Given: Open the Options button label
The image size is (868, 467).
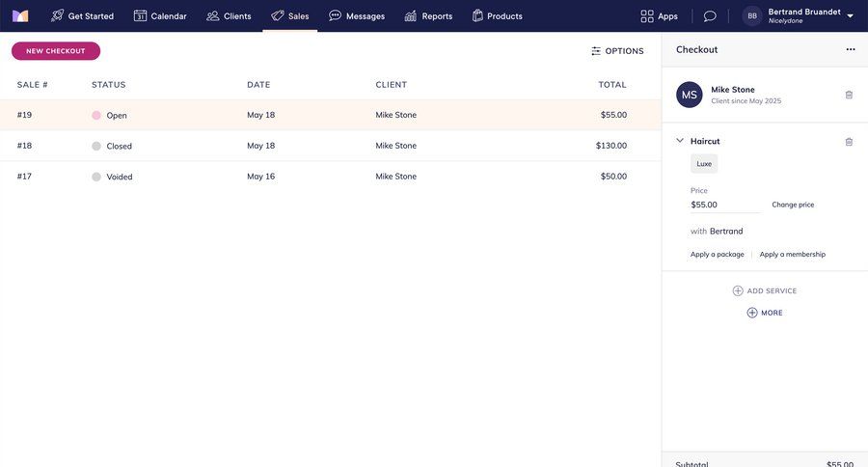Looking at the screenshot, I should (624, 51).
